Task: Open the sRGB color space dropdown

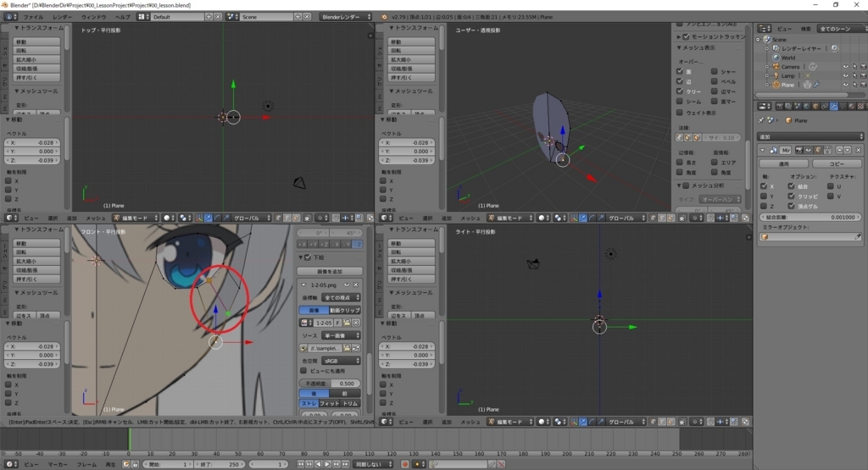Action: [x=341, y=361]
